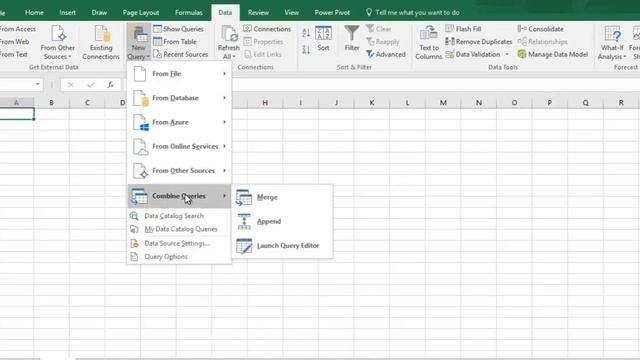Expand the Data Validation dropdown arrow
640x360 pixels.
(x=507, y=54)
